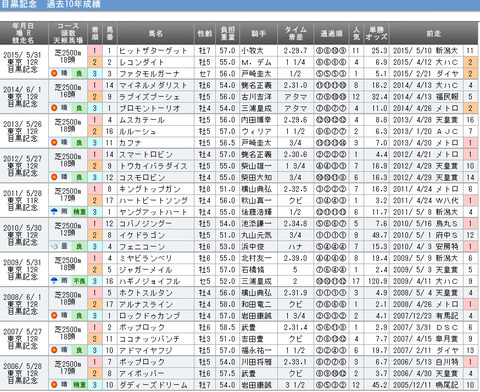Click the rain umbrella icon in the 2011 race

coord(54,211)
